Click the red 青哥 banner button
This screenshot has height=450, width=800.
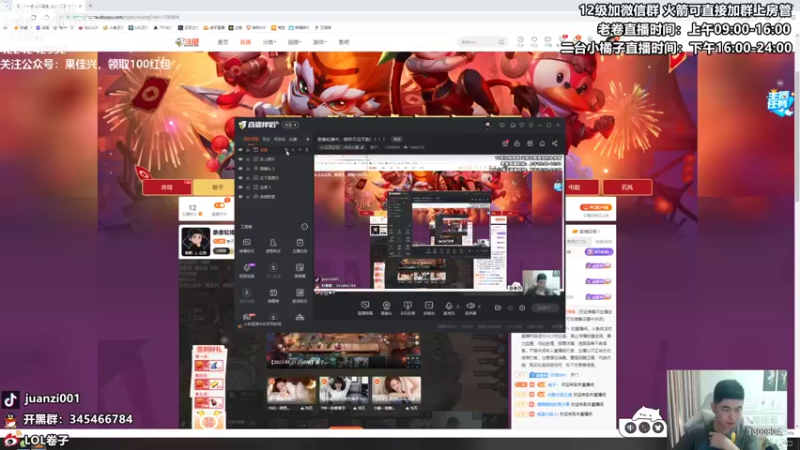(167, 187)
